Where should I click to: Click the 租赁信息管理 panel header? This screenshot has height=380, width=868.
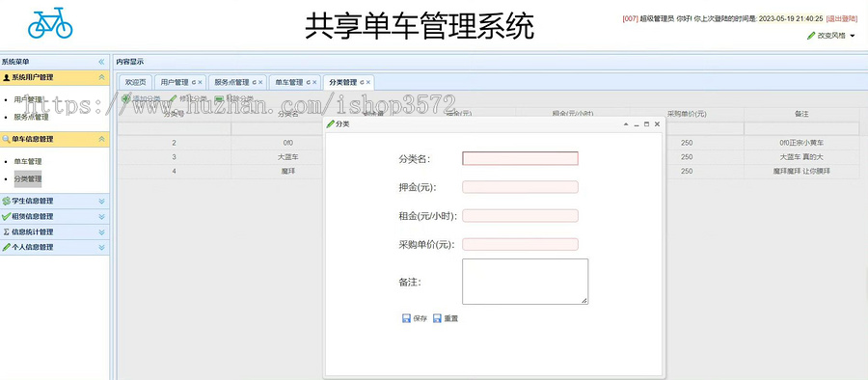(x=54, y=217)
